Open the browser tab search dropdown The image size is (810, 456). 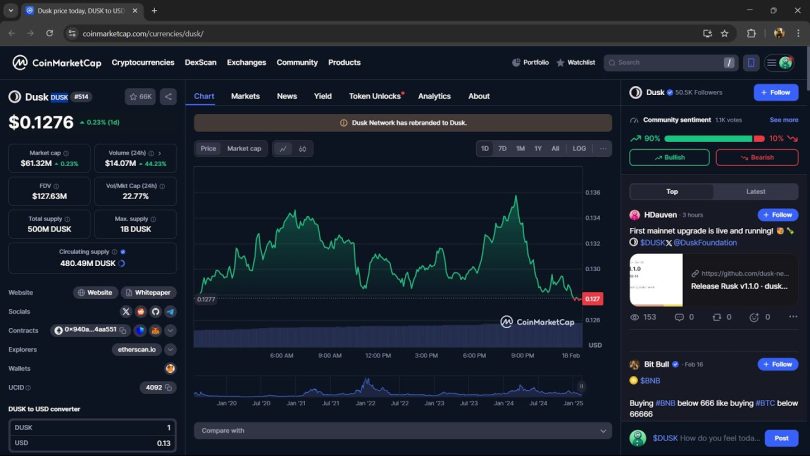[x=10, y=10]
